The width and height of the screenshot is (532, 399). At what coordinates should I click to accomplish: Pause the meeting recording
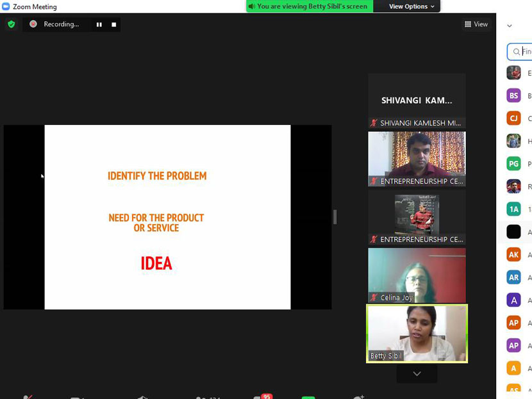click(x=99, y=24)
